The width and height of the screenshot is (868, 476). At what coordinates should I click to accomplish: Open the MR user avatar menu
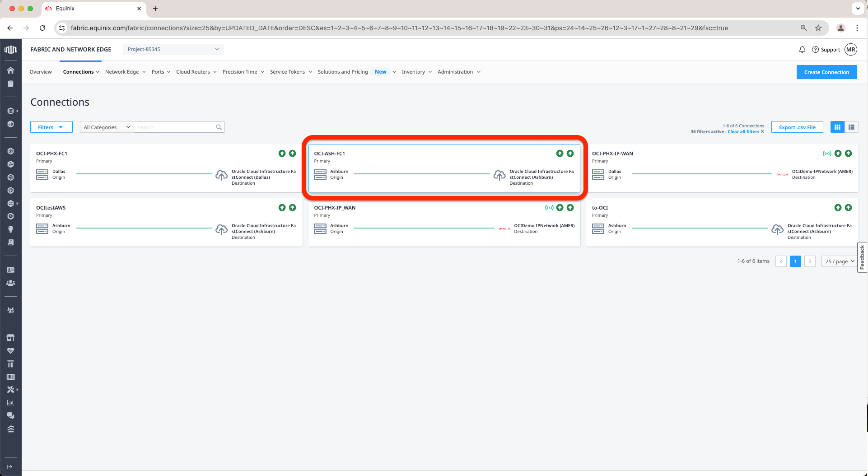[x=851, y=50]
